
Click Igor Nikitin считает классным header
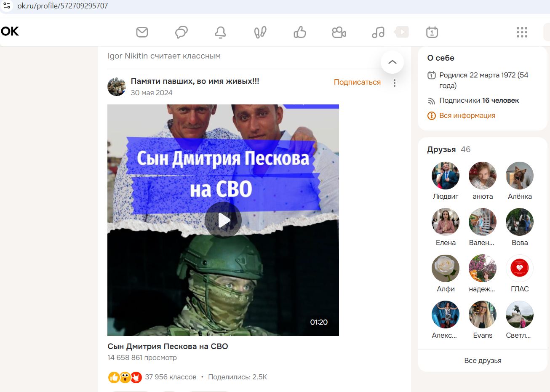(x=164, y=56)
